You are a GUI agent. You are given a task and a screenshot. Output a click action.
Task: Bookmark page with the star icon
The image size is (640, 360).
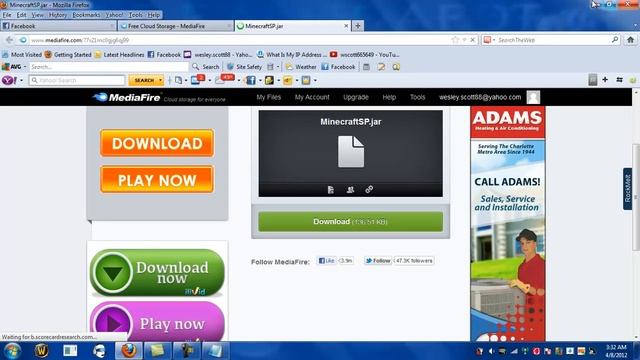[x=456, y=40]
